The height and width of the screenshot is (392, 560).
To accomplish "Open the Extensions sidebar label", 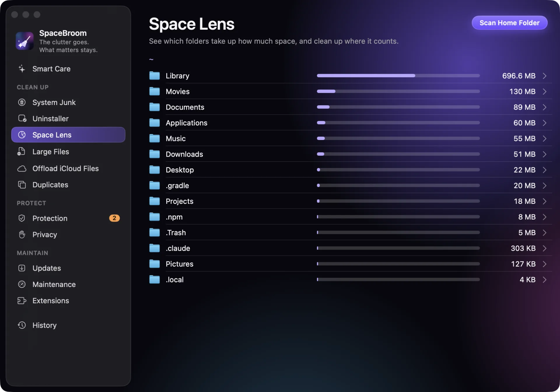I will (x=51, y=301).
